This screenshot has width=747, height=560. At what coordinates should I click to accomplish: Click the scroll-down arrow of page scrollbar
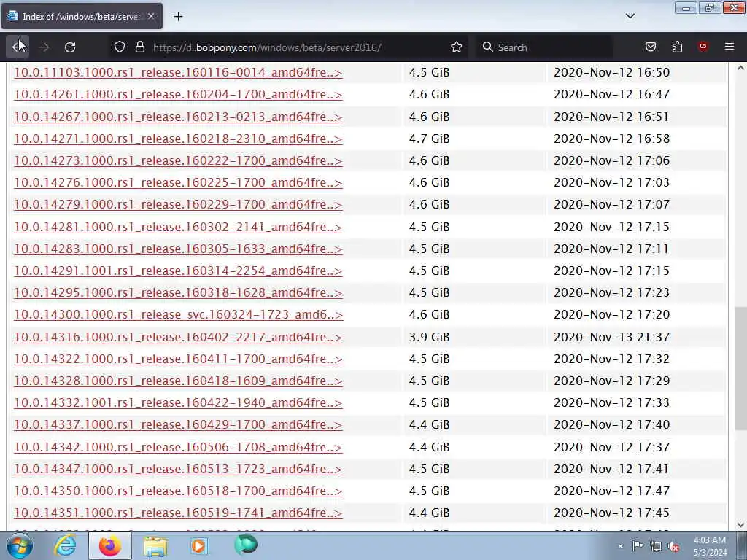point(740,525)
